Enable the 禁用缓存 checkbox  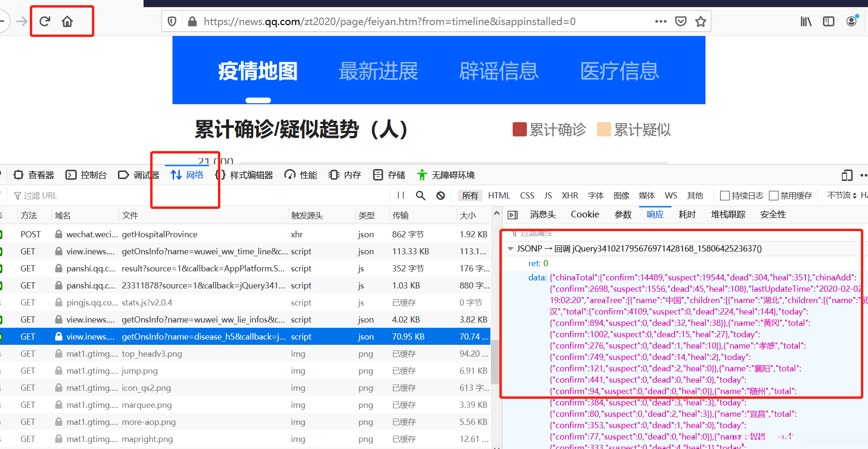pyautogui.click(x=774, y=196)
